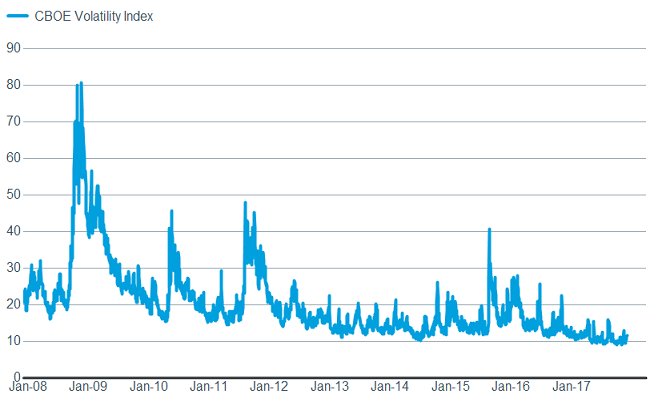Select the Jan-17 x-axis label
Image resolution: width=650 pixels, height=400 pixels.
[x=571, y=386]
